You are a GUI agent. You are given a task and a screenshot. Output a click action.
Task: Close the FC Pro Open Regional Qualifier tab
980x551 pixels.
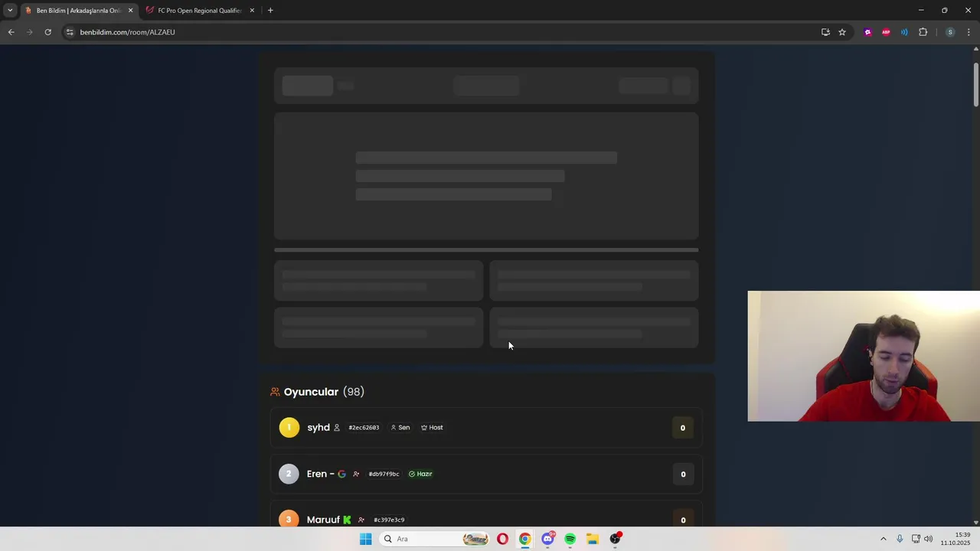pyautogui.click(x=252, y=11)
